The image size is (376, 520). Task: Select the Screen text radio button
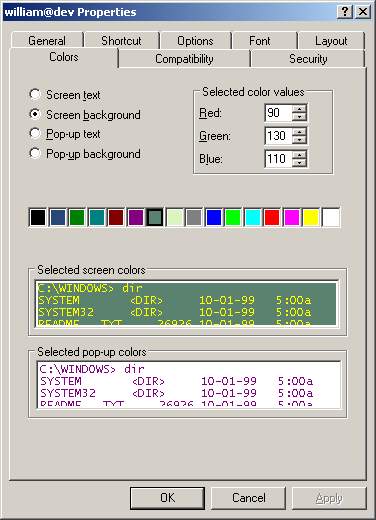pyautogui.click(x=35, y=95)
